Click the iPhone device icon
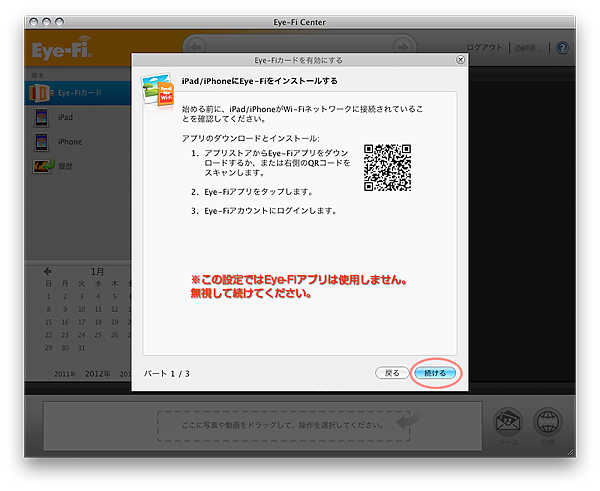 click(x=41, y=142)
